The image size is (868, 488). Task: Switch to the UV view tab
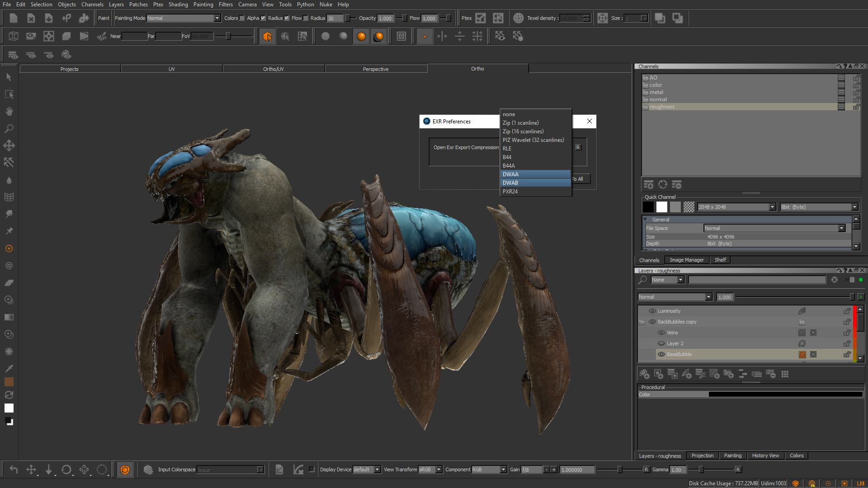coord(172,69)
